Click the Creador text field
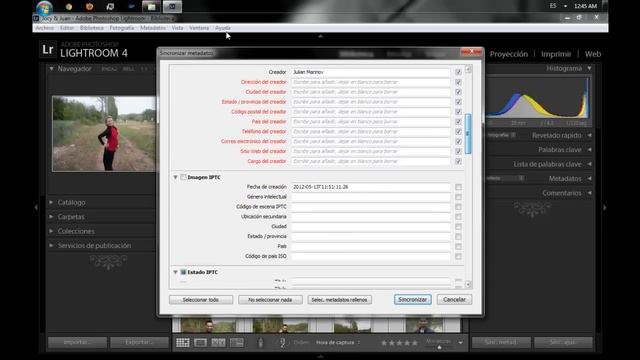This screenshot has height=360, width=640. [371, 72]
